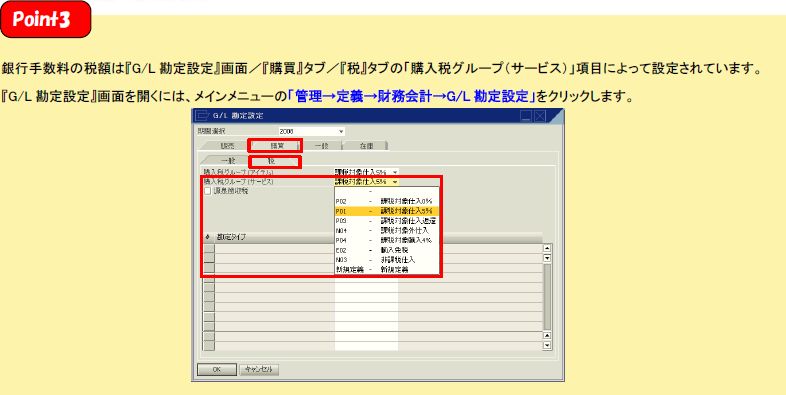Click the G/L dialog title bar icon
786x395 pixels.
point(202,116)
